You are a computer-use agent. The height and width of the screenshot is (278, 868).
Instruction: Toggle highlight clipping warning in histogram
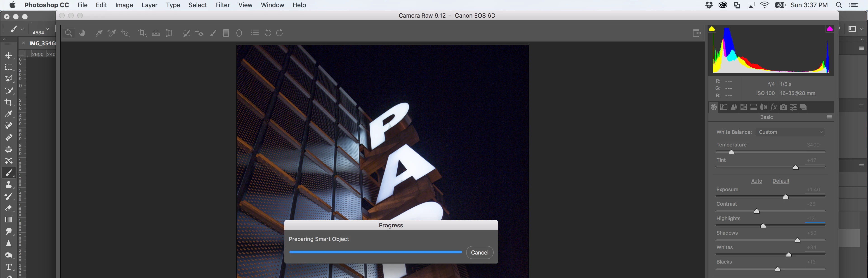click(830, 29)
